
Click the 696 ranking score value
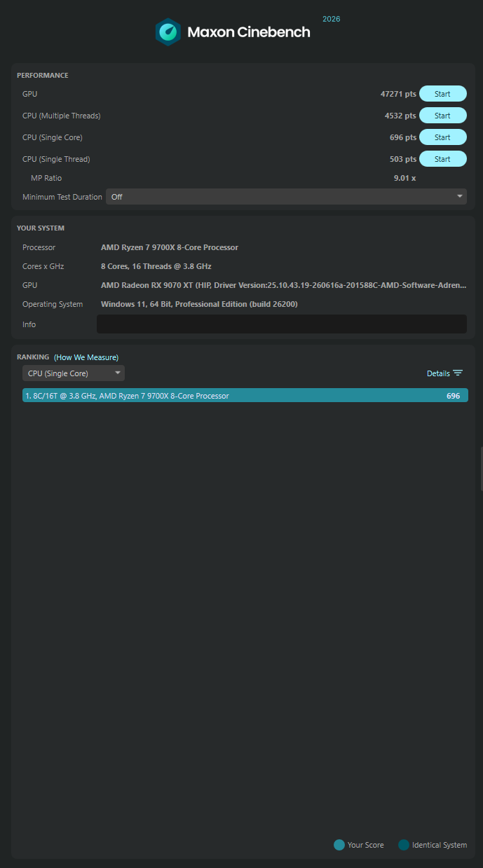point(454,396)
